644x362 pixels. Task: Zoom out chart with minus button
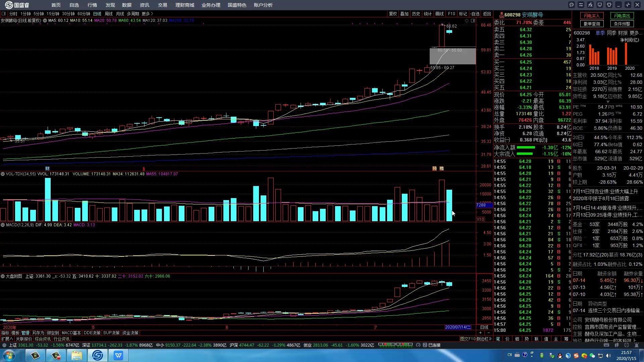[x=488, y=333]
